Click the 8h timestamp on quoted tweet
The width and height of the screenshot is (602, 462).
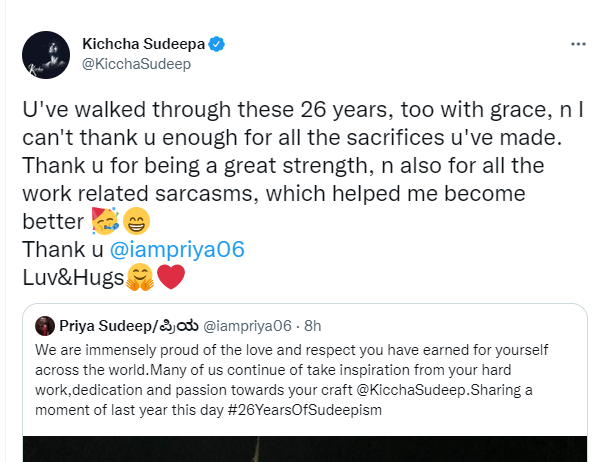[314, 326]
